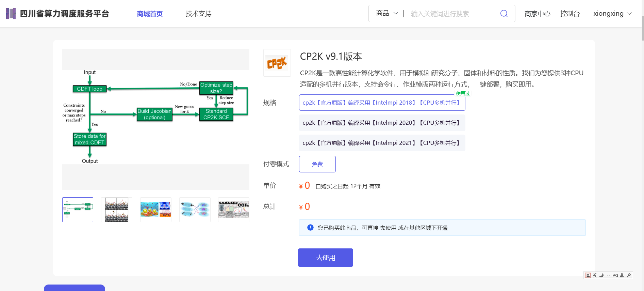Click the CP2K product logo
Screen dimensions: 644x291
point(277,63)
